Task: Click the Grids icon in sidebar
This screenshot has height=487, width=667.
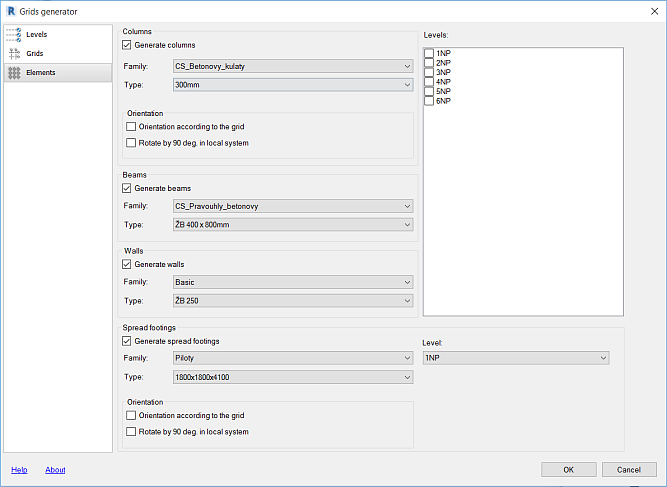Action: [14, 53]
